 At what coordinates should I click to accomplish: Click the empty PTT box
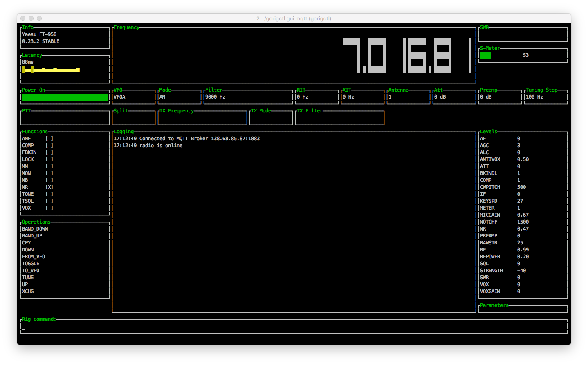65,118
